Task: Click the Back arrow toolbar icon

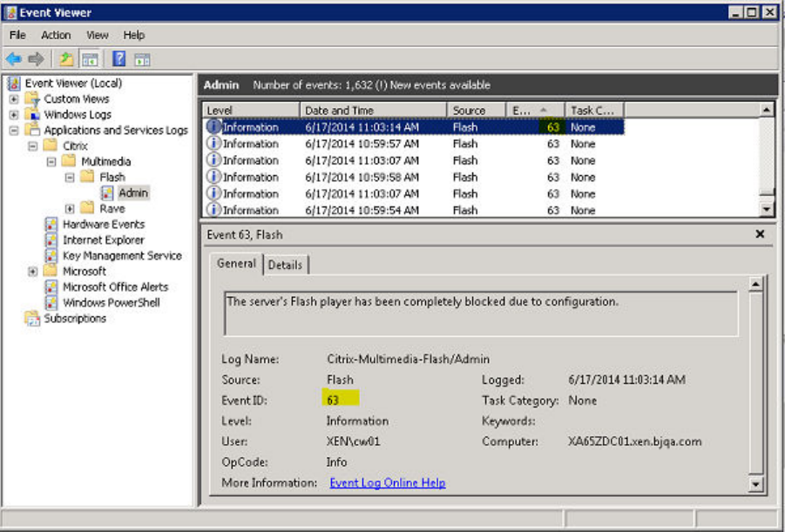Action: [x=13, y=59]
